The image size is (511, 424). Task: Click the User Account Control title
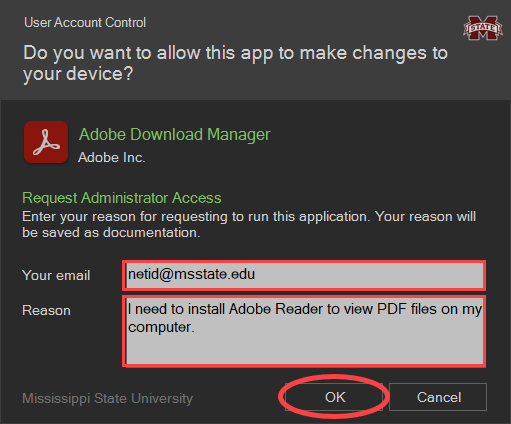click(x=85, y=23)
